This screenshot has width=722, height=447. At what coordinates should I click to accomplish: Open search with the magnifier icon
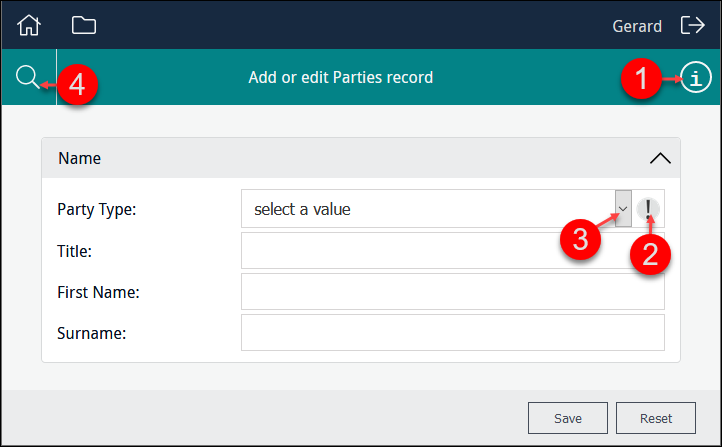[27, 77]
